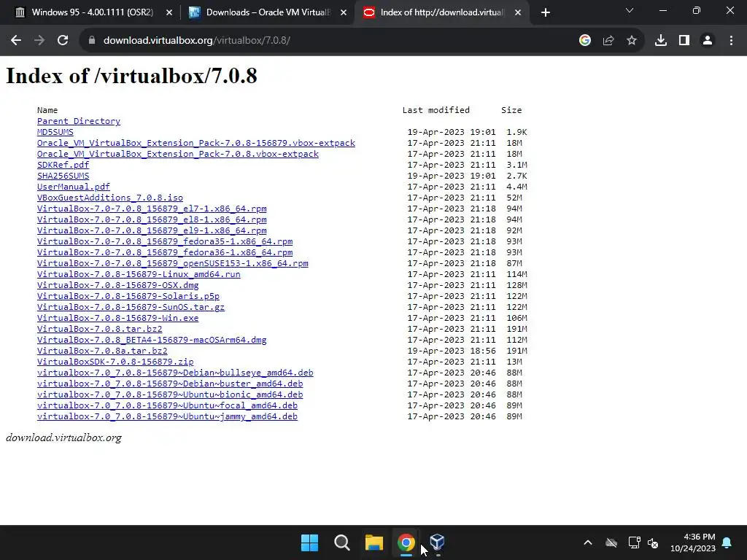Image resolution: width=747 pixels, height=560 pixels.
Task: Open UserManual.pdf link
Action: (x=74, y=187)
